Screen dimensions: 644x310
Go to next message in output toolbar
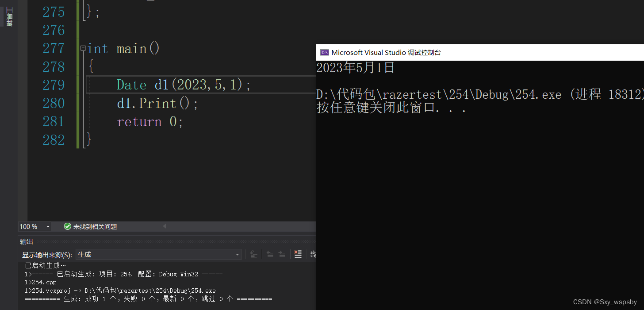point(282,254)
